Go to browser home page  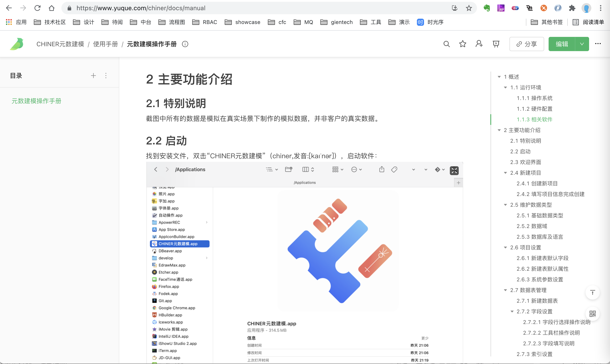click(52, 8)
